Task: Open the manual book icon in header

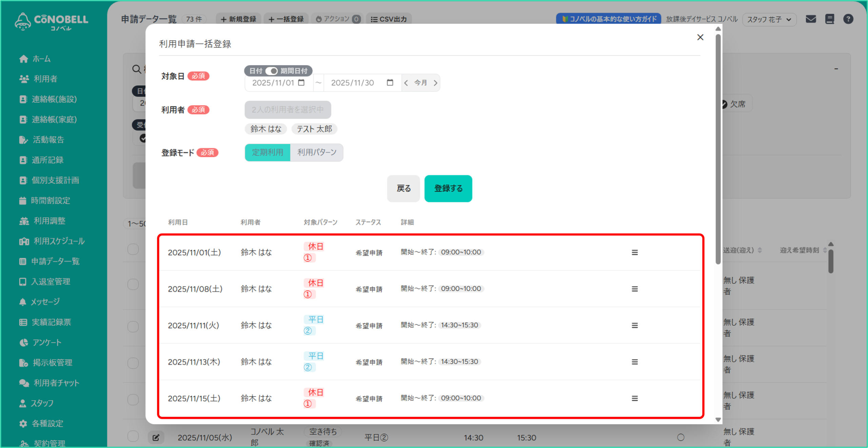Action: 829,19
